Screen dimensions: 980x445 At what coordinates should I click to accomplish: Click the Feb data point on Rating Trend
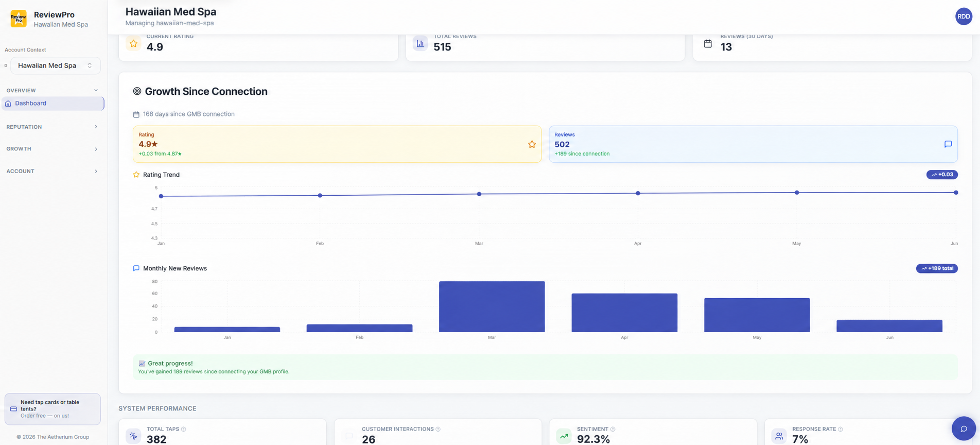click(x=320, y=196)
